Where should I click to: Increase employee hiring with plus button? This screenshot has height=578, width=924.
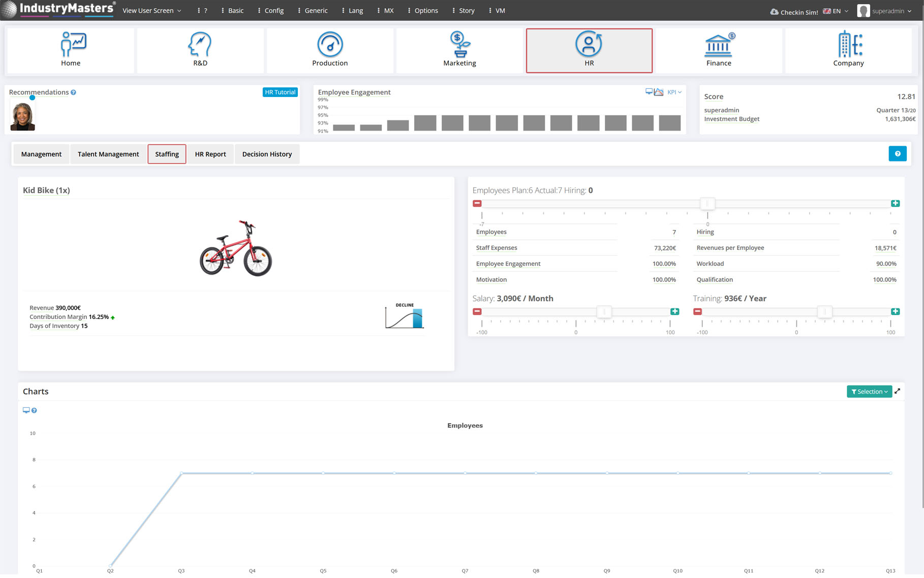point(895,203)
